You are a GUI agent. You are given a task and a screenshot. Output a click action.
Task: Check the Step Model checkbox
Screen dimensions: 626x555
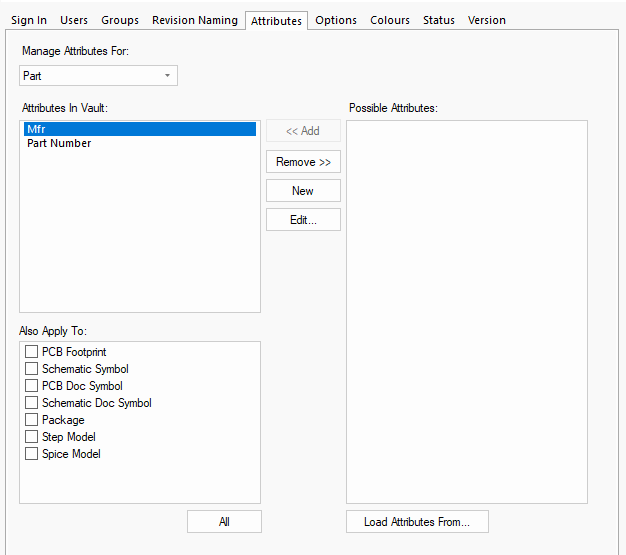(32, 437)
